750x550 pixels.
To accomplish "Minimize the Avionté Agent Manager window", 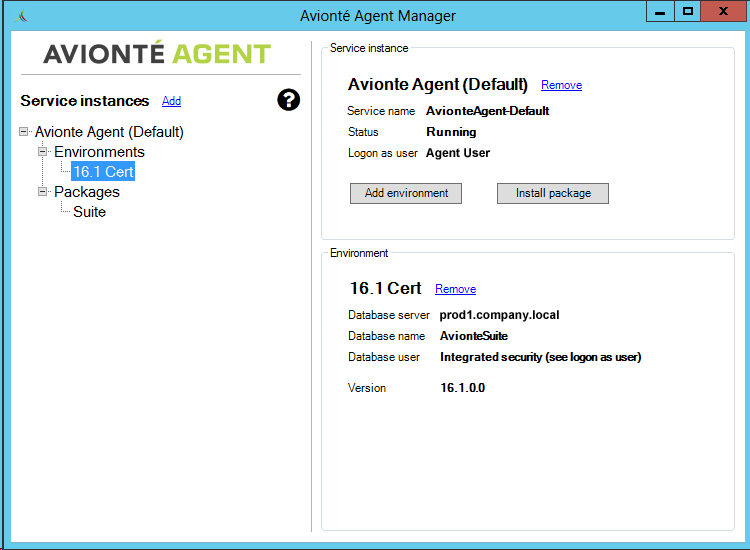I will click(660, 11).
